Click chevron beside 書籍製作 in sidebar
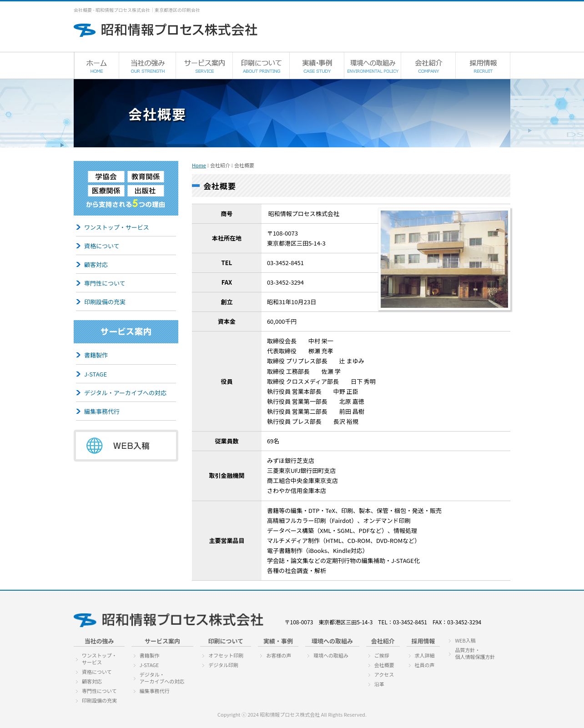This screenshot has height=728, width=584. (78, 355)
